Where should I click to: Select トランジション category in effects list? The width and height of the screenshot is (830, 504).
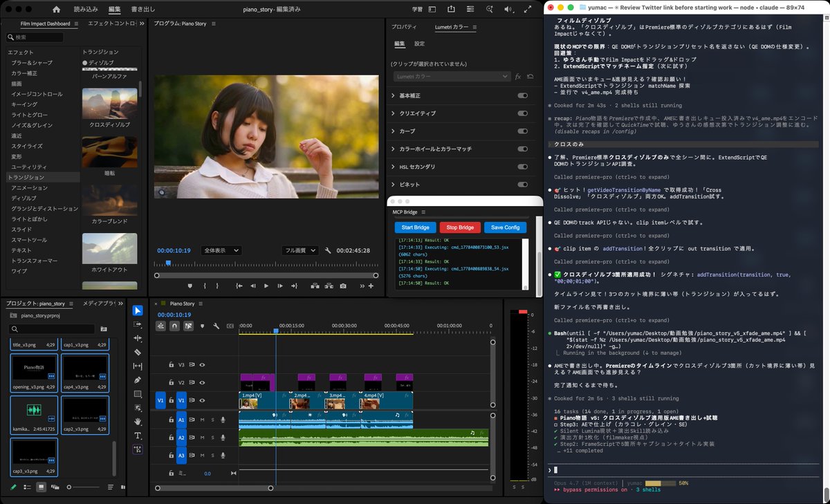[43, 178]
